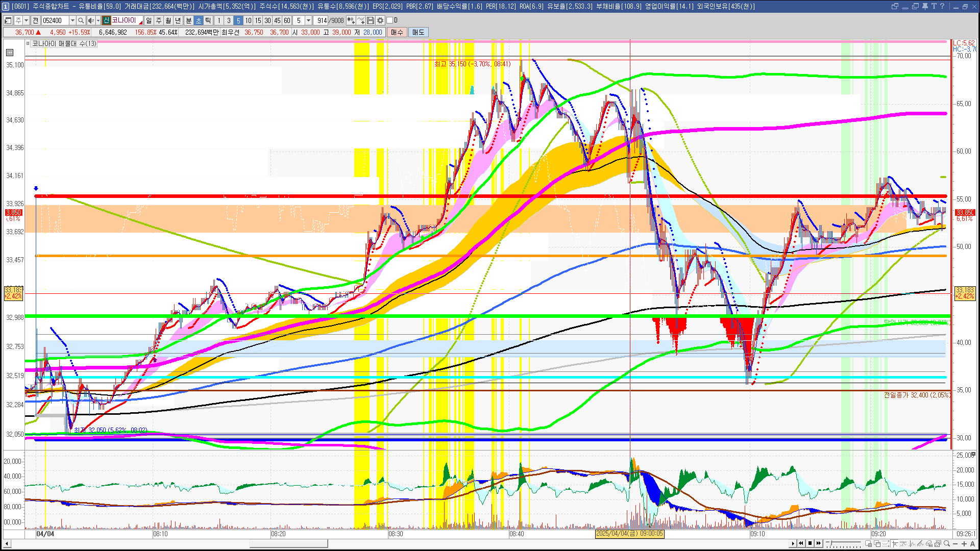Click the minus zoom-out icon at bottom right
The height and width of the screenshot is (551, 980).
tap(955, 544)
